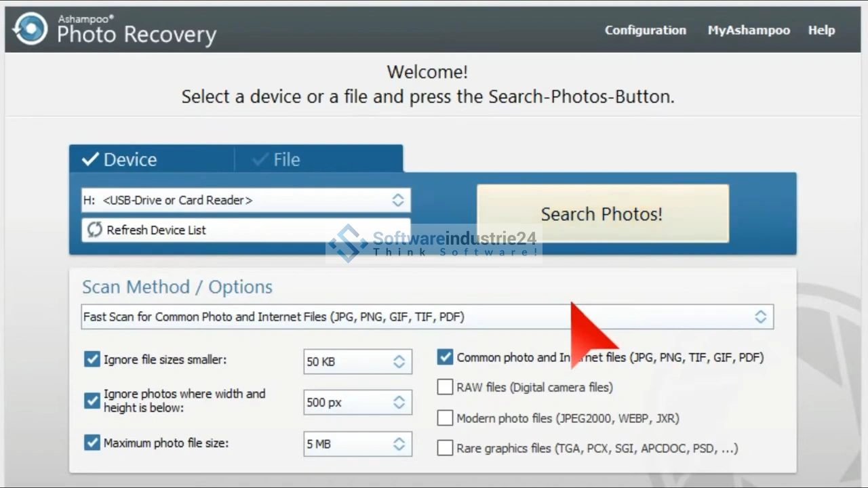Check the Rare graphics files option

(x=445, y=448)
